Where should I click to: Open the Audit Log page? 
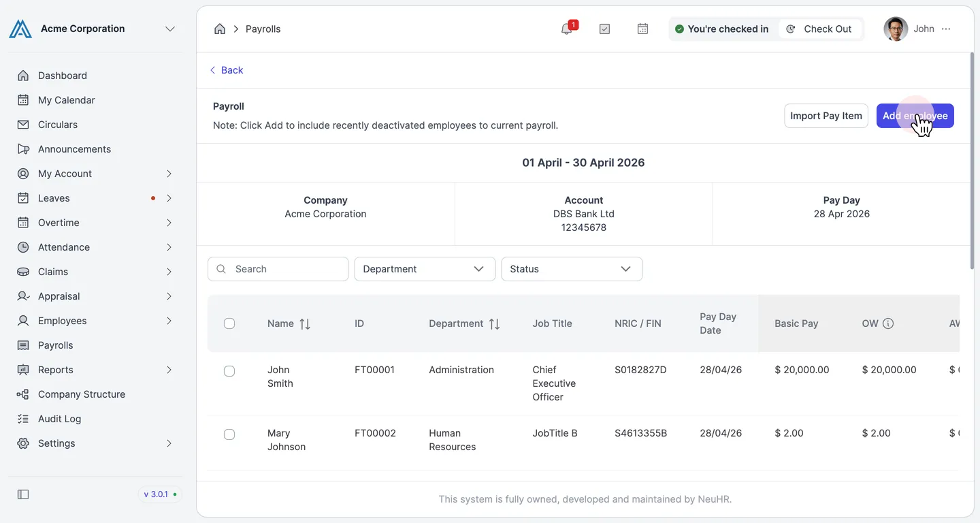[x=95, y=419]
